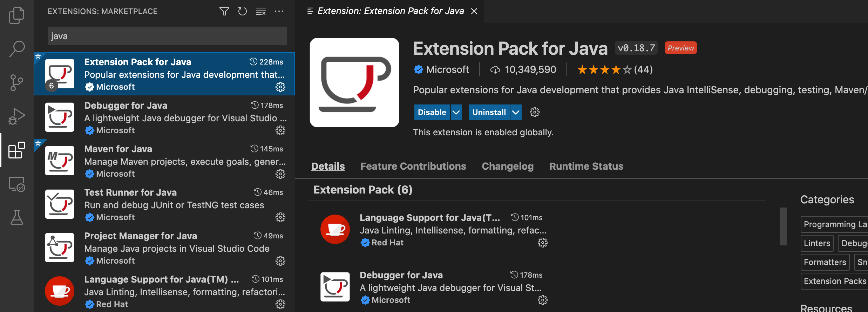Click Project Manager for Java extension icon
Screen dimensions: 868x312
click(60, 247)
